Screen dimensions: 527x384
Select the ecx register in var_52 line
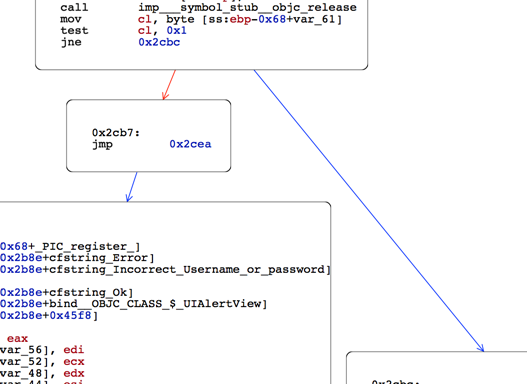[x=74, y=362]
